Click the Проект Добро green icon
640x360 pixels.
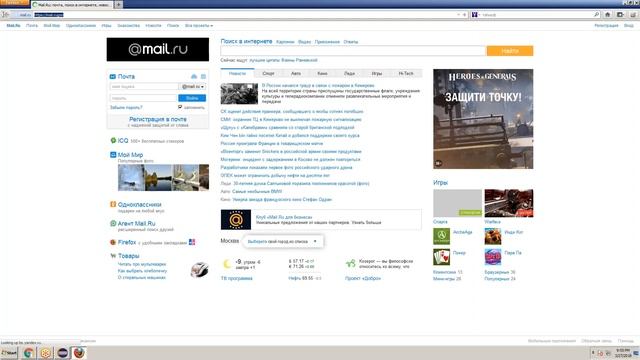click(x=350, y=264)
